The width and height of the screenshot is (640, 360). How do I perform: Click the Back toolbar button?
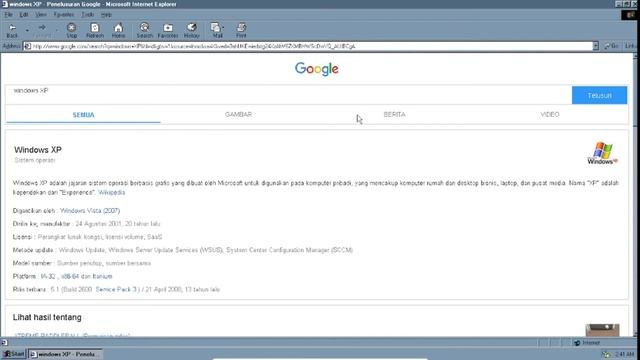(12, 31)
